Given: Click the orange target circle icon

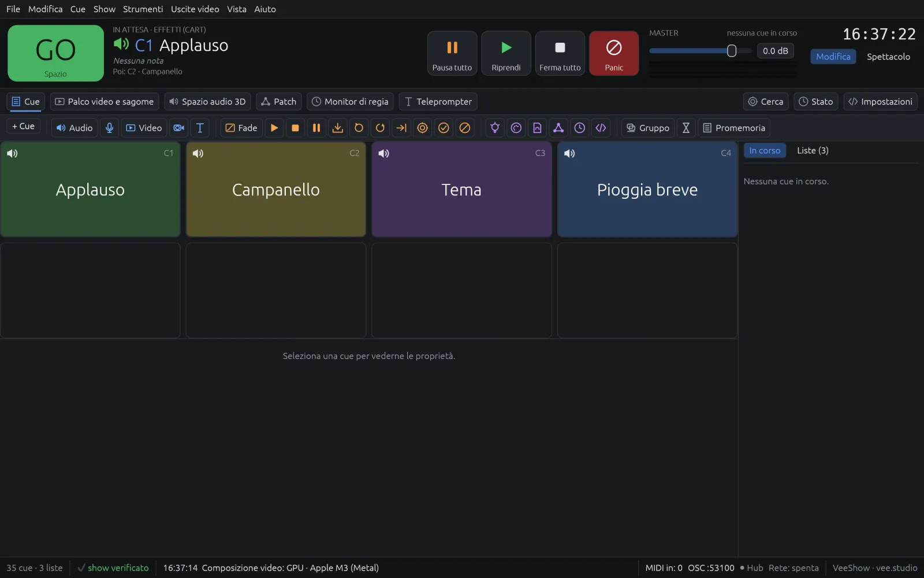Looking at the screenshot, I should [x=423, y=128].
